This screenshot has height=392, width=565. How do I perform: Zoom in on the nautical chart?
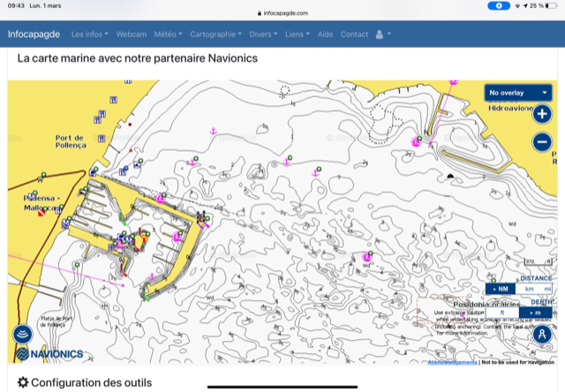coord(542,115)
